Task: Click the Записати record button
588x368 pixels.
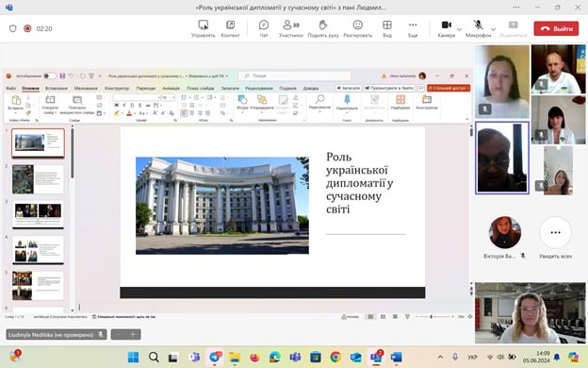Action: [x=349, y=88]
